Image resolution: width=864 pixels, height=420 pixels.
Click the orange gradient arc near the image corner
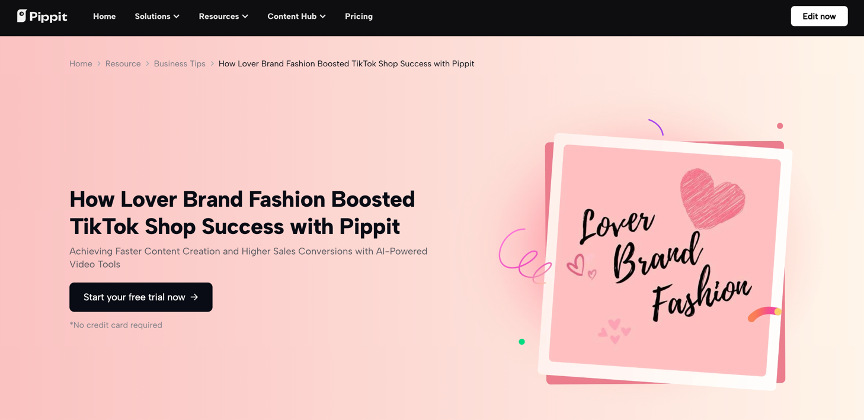[x=764, y=314]
